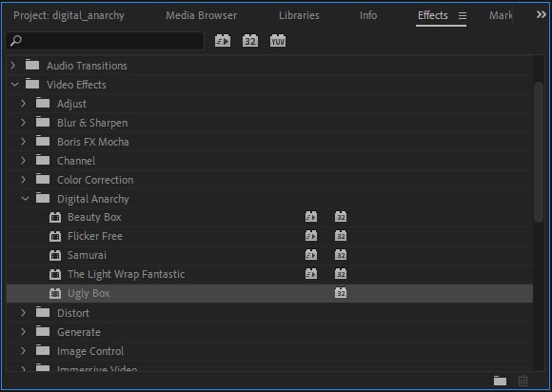Viewport: 552px width, 392px height.
Task: Click the Effects panel vertical scrollbar
Action: tap(539, 152)
